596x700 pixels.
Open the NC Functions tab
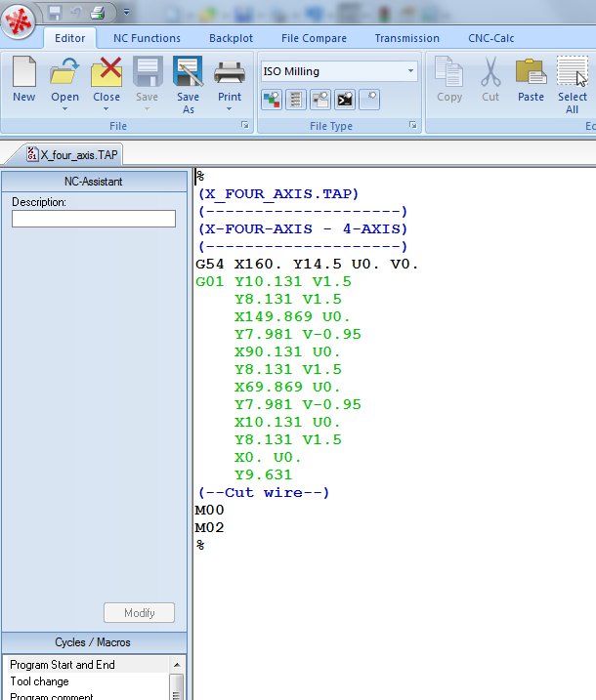(x=147, y=38)
